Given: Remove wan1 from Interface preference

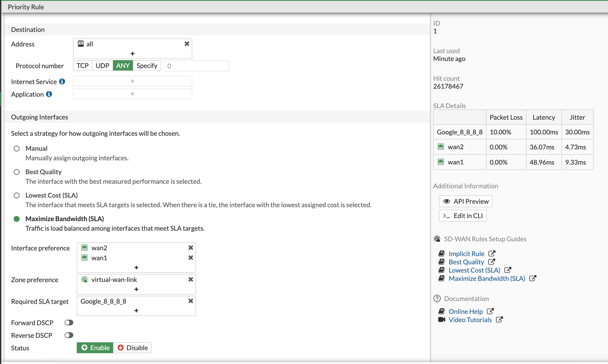Looking at the screenshot, I should (x=190, y=258).
